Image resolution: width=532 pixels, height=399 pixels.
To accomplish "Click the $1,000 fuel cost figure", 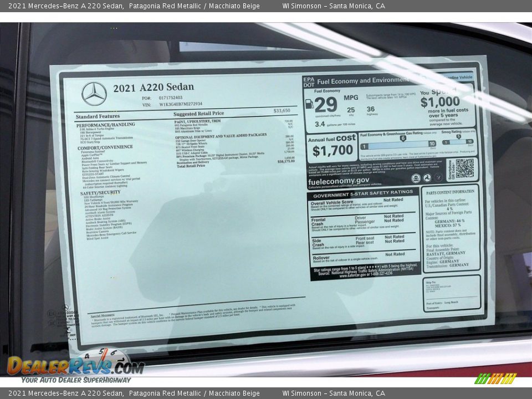I will tap(440, 101).
